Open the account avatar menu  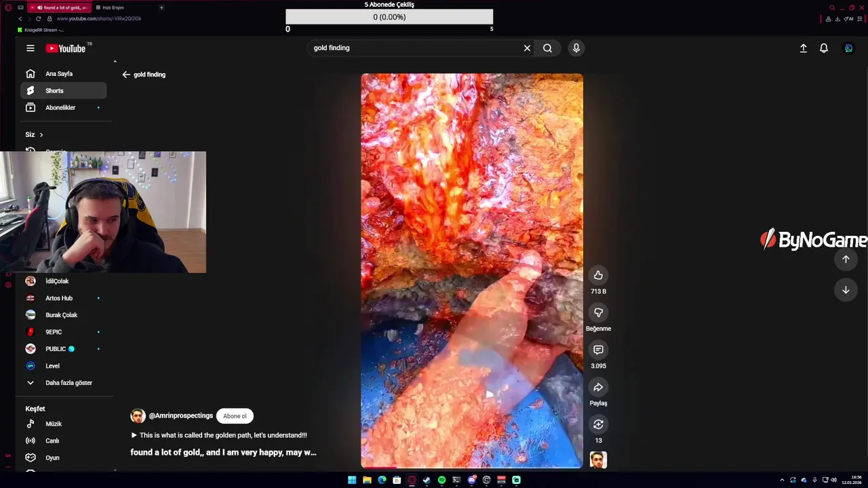pos(848,48)
